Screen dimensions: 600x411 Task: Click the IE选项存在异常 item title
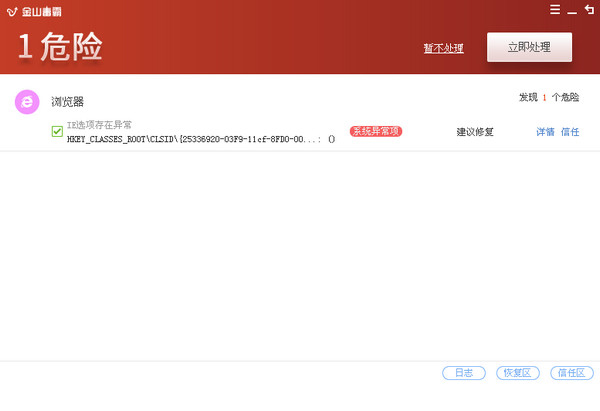[99, 125]
